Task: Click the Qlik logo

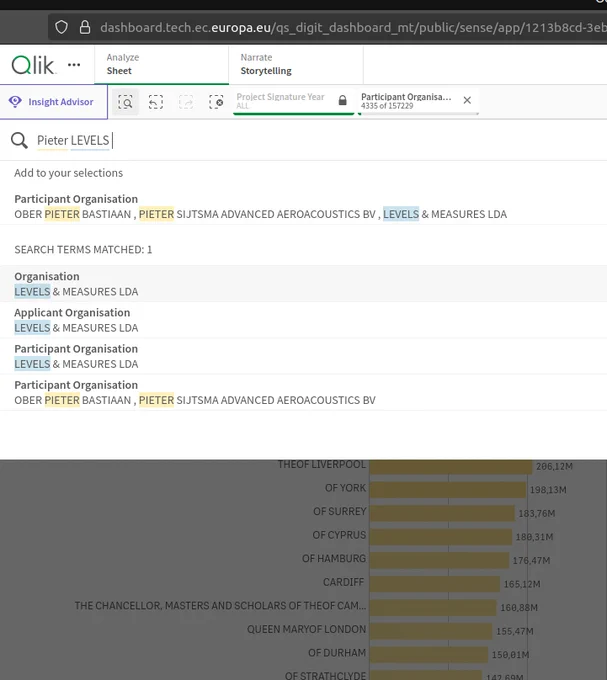Action: [x=33, y=65]
